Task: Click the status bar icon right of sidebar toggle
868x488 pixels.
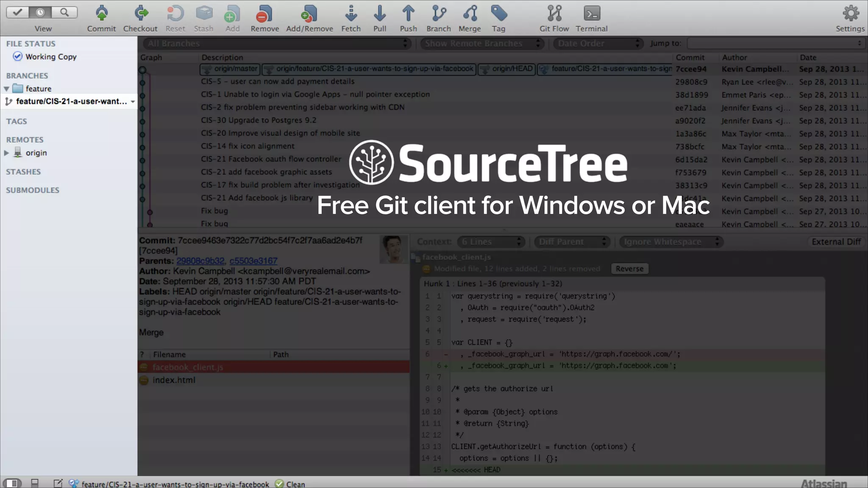Action: click(35, 483)
